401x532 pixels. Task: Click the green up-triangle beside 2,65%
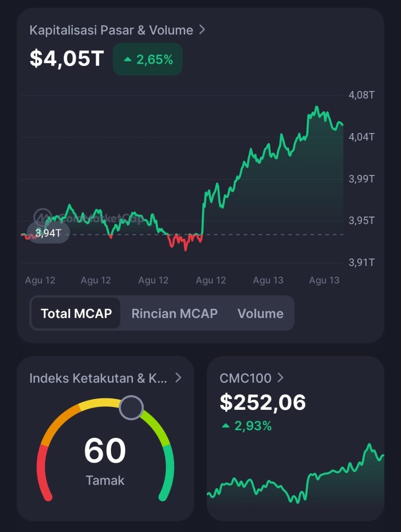(x=128, y=60)
